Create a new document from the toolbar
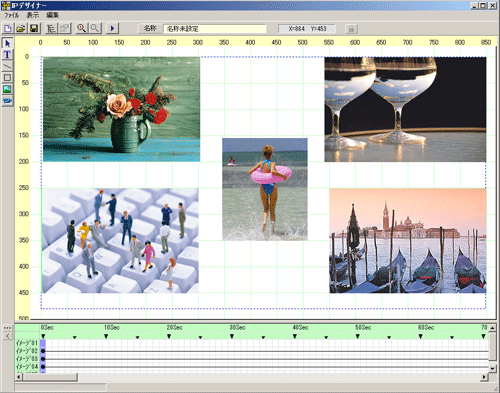 tap(8, 28)
